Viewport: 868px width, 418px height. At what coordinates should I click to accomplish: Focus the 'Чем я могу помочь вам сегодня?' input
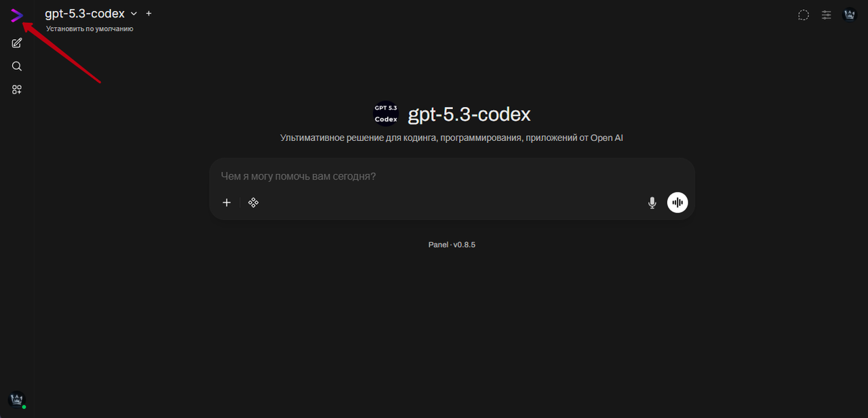click(452, 176)
